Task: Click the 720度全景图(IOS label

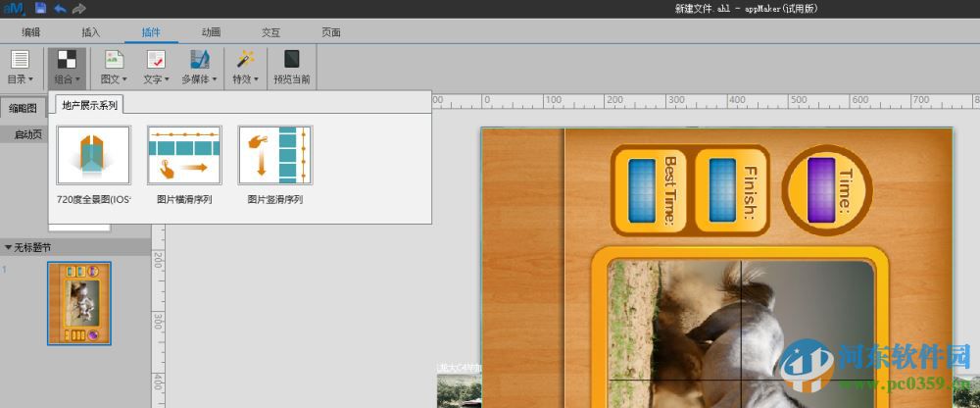Action: [x=94, y=200]
